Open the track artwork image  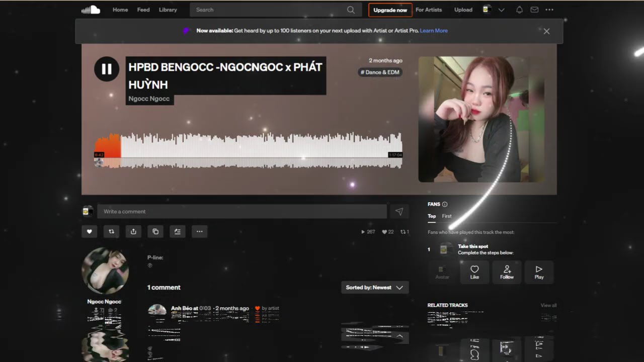481,119
